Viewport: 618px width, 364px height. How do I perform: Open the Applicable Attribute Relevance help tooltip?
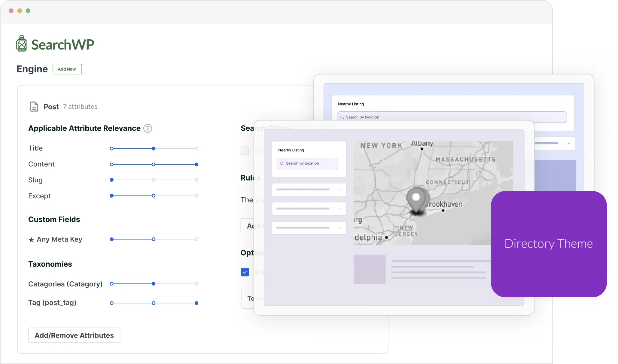[148, 128]
